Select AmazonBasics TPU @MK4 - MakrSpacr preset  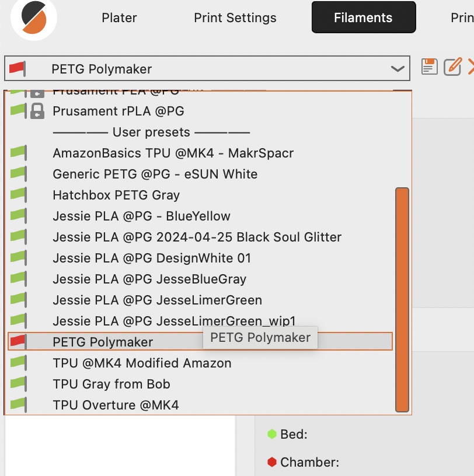tap(173, 153)
